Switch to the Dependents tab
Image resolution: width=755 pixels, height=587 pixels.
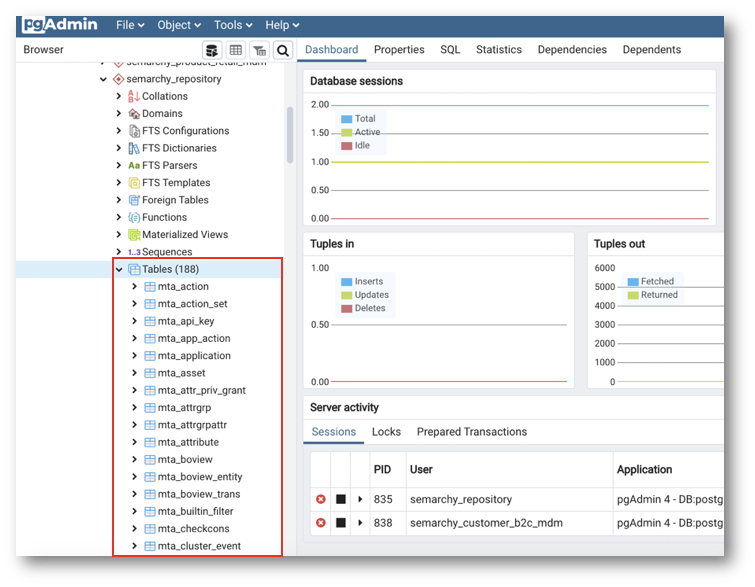tap(652, 50)
